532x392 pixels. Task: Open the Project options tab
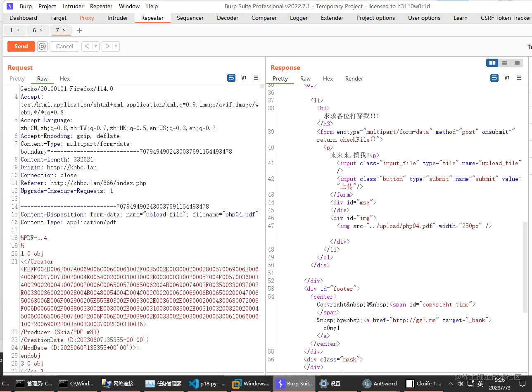pos(375,18)
